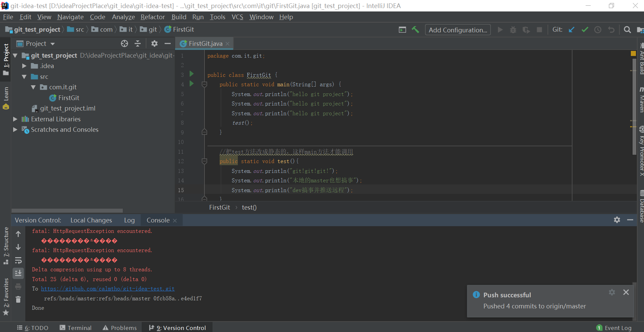Viewport: 644px width, 332px height.
Task: Click the run gutter arrow beside class FirstGit
Action: (192, 74)
